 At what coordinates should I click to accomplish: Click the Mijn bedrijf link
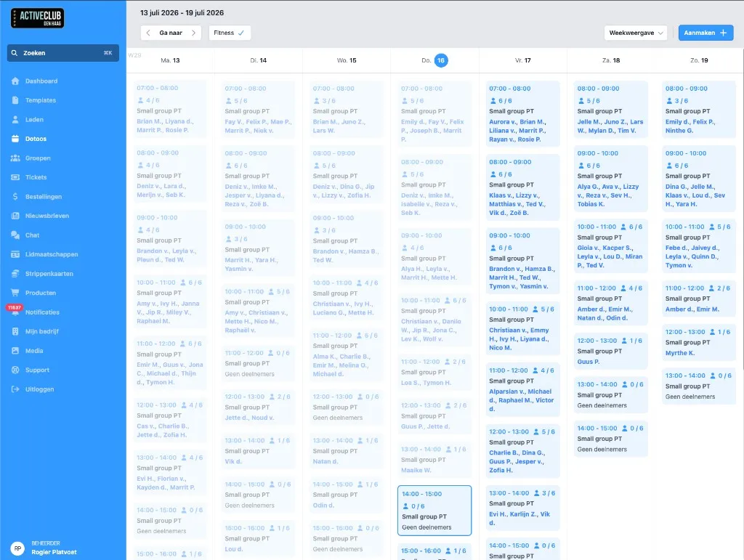[x=41, y=331]
